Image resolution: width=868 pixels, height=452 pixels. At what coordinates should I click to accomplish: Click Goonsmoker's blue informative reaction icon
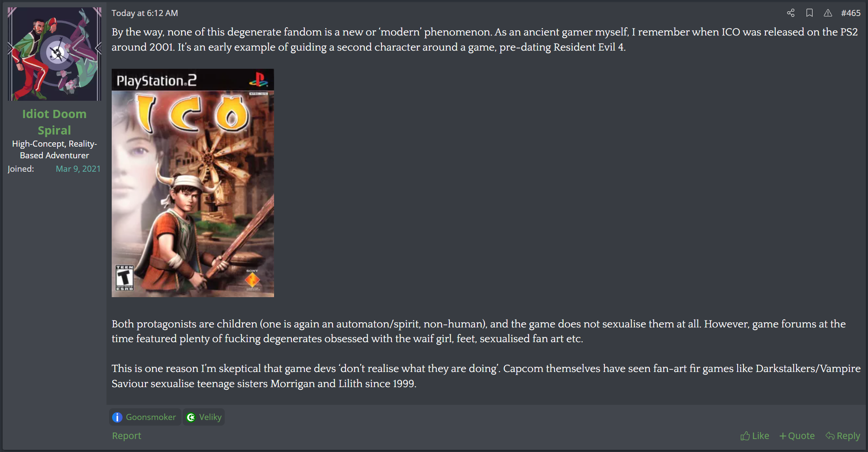point(117,417)
